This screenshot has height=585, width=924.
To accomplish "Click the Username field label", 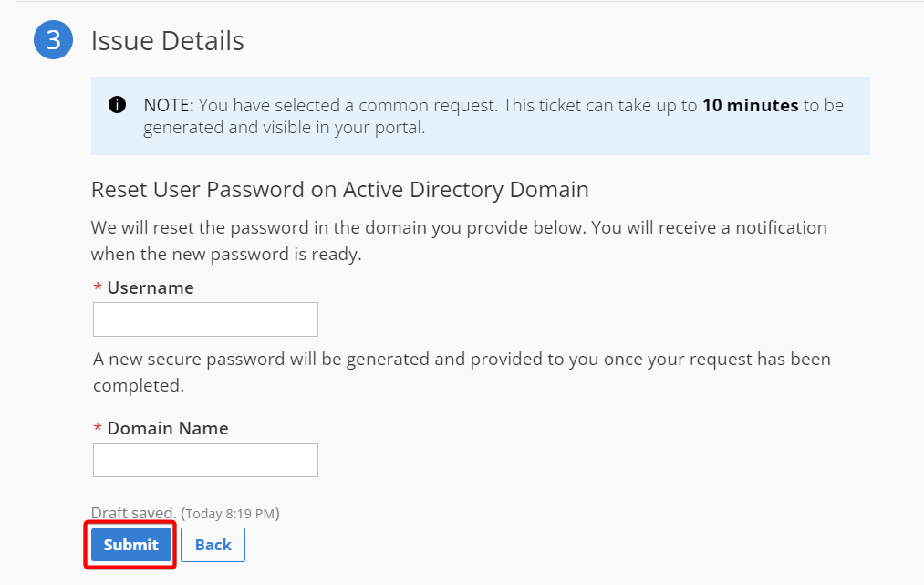I will [151, 287].
